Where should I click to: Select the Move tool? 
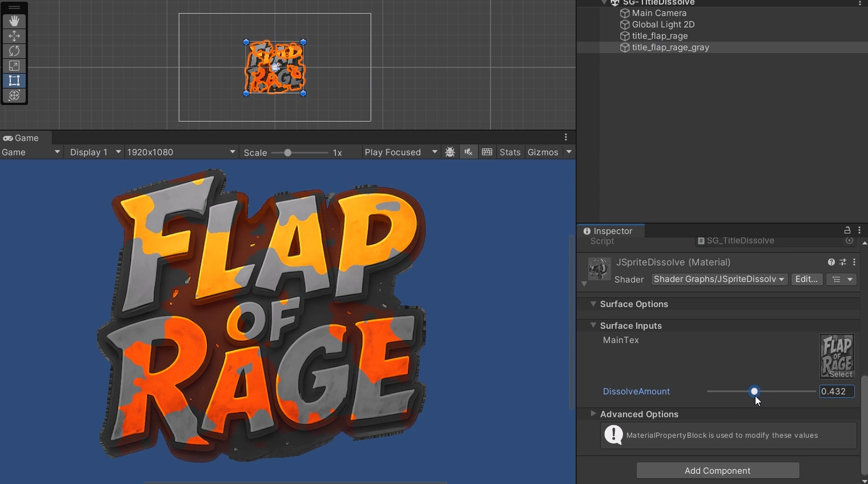click(14, 36)
